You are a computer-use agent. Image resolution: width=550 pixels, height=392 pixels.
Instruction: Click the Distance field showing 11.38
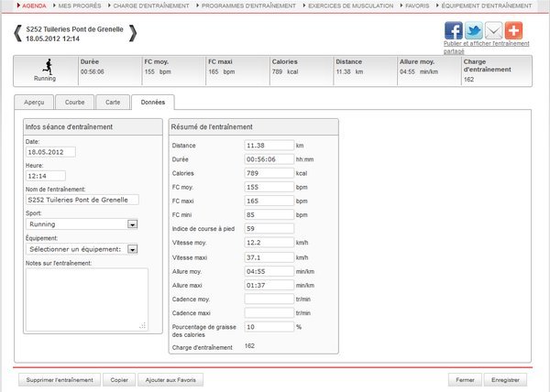tap(269, 146)
